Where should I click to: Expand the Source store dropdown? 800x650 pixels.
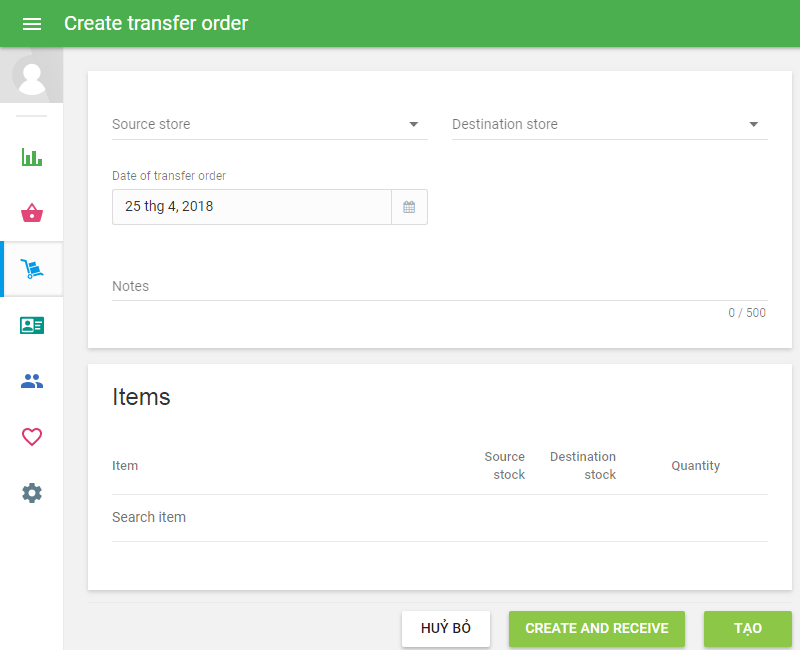tap(270, 124)
